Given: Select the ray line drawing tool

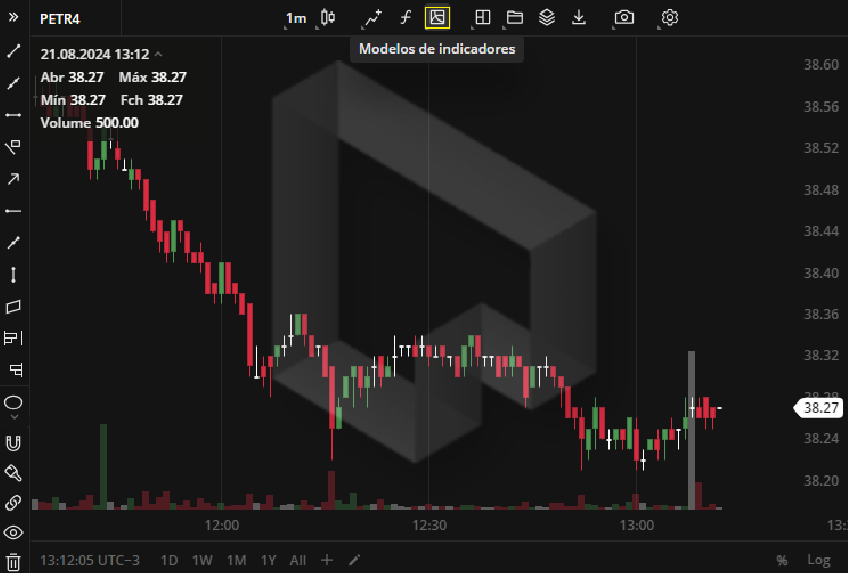Looking at the screenshot, I should coord(14,83).
